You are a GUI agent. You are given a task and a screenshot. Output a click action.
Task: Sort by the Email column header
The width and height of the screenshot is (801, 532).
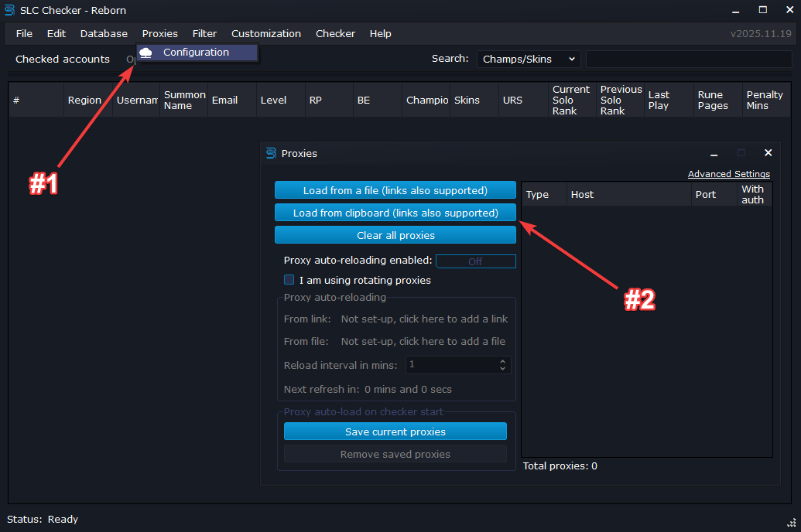(232, 100)
